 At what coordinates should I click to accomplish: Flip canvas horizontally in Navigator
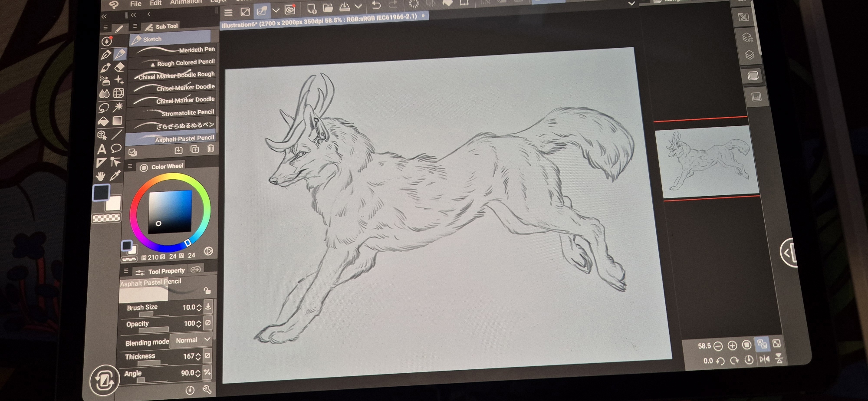tap(764, 359)
